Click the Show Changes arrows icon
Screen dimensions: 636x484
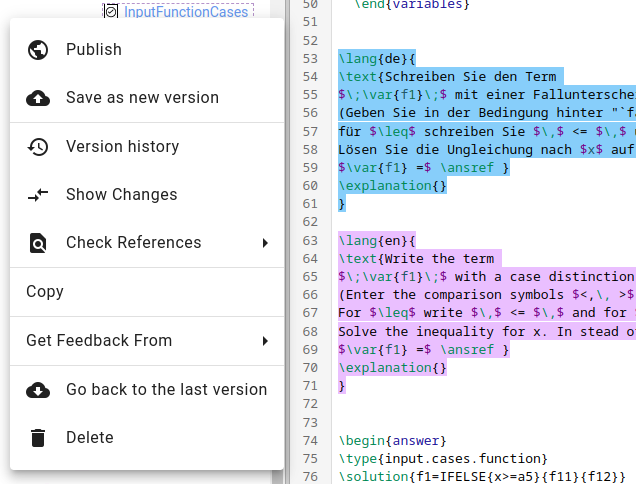pyautogui.click(x=38, y=195)
